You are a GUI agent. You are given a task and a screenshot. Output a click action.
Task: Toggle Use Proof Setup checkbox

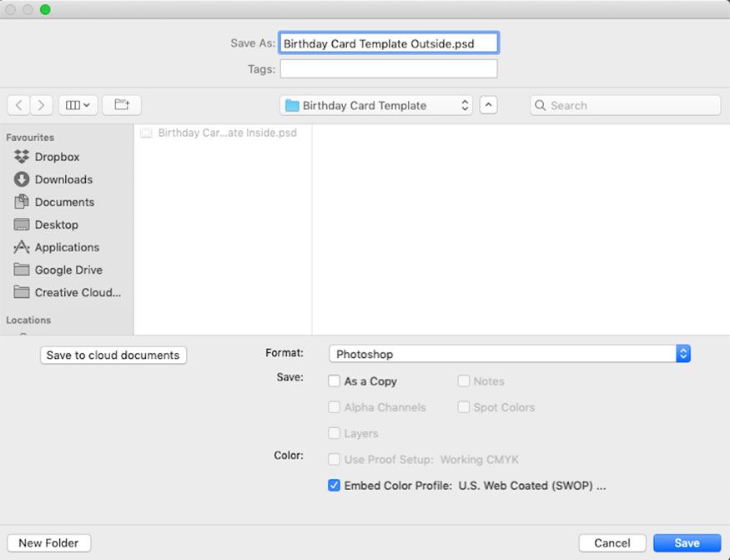pyautogui.click(x=334, y=459)
